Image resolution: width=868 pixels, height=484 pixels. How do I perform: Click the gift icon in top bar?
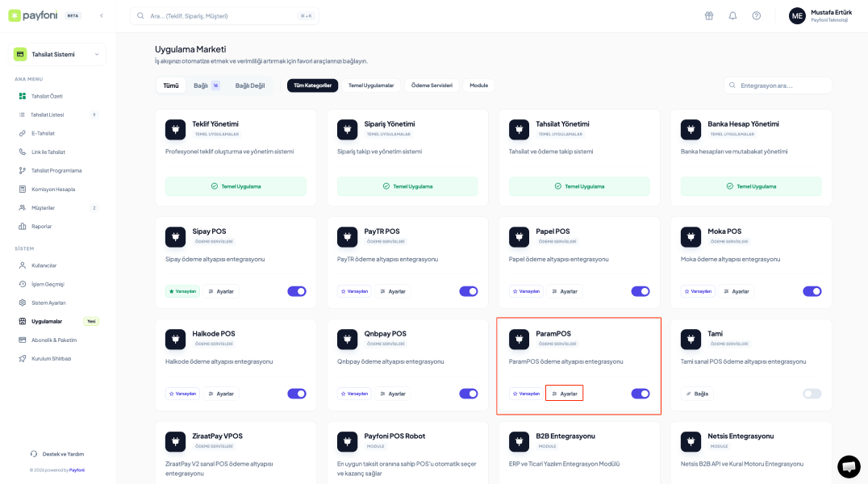click(x=709, y=15)
